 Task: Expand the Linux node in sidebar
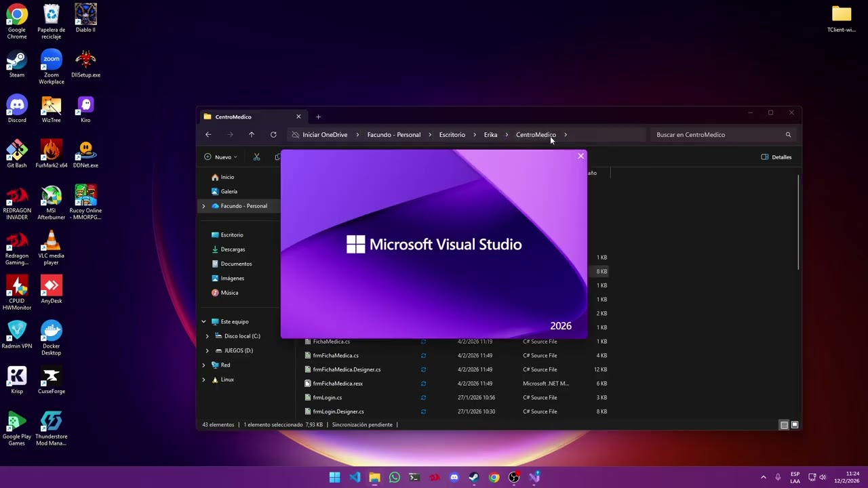pyautogui.click(x=203, y=380)
